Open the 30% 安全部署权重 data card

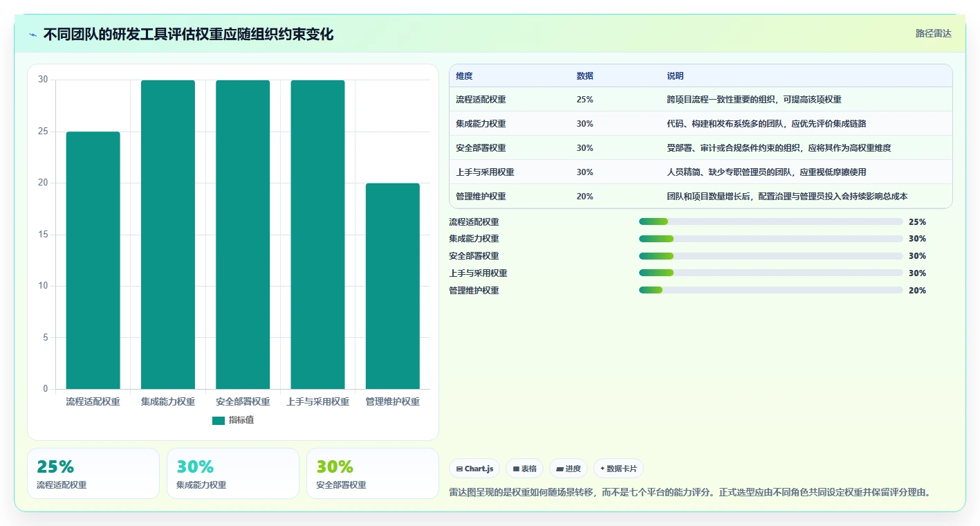point(373,473)
